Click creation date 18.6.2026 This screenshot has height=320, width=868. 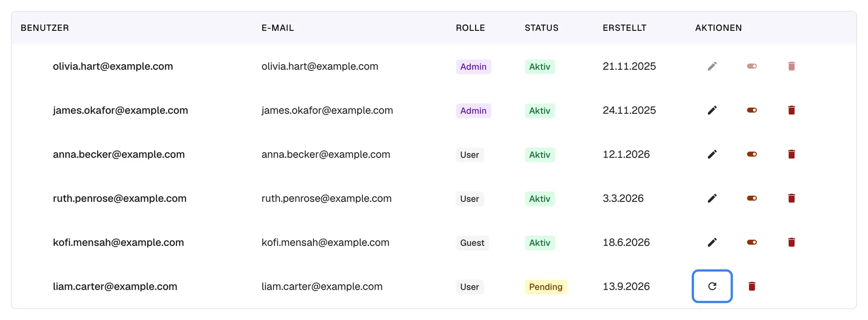tap(626, 242)
